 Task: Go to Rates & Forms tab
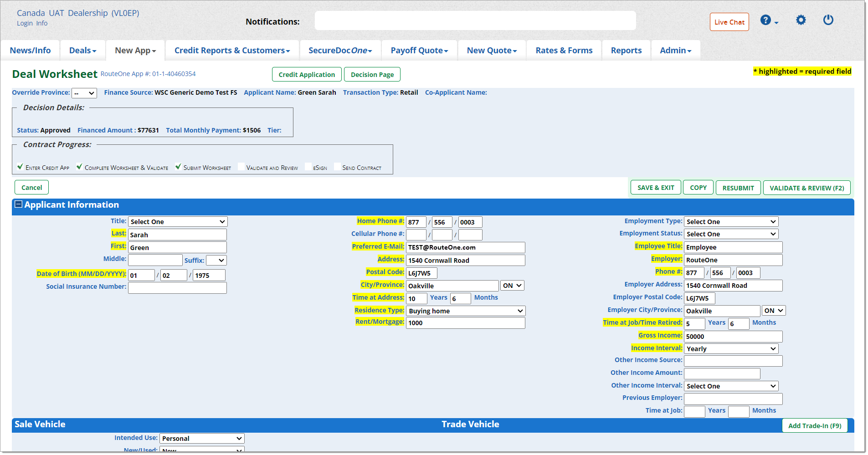pyautogui.click(x=564, y=51)
